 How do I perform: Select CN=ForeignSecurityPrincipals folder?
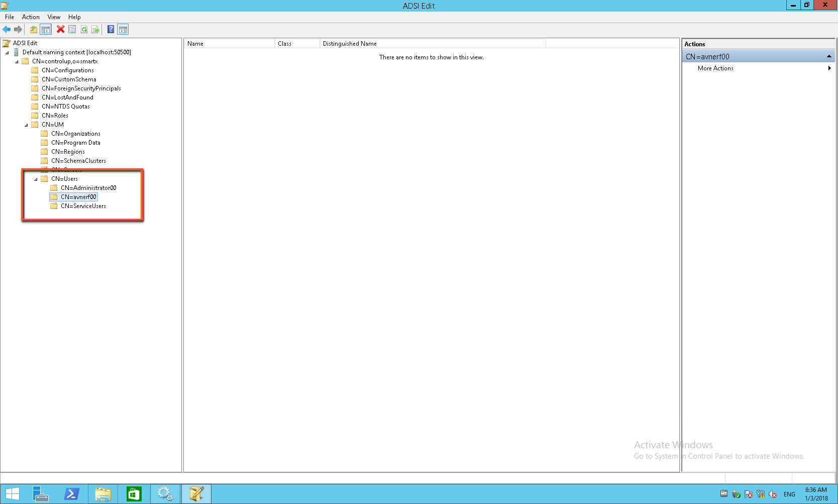coord(81,88)
